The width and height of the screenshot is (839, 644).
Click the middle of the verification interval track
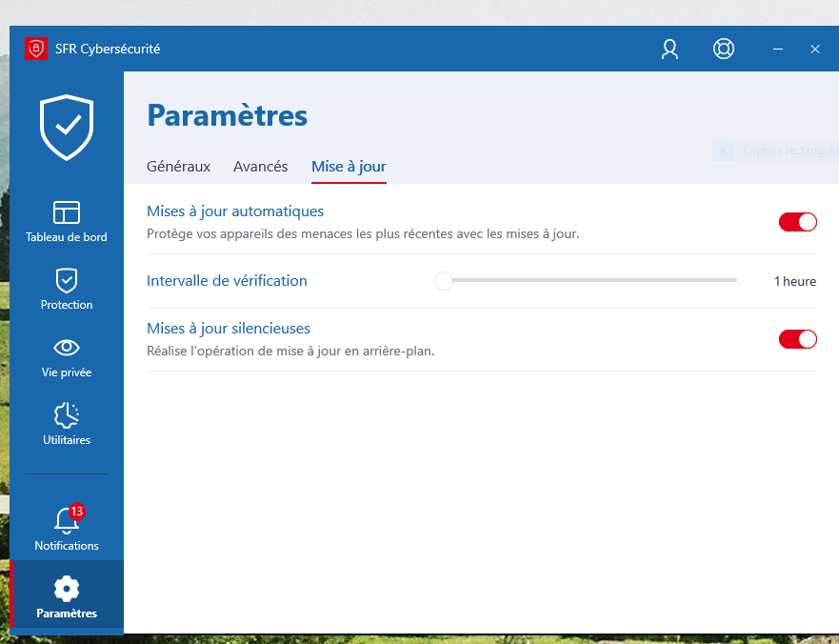tap(589, 281)
